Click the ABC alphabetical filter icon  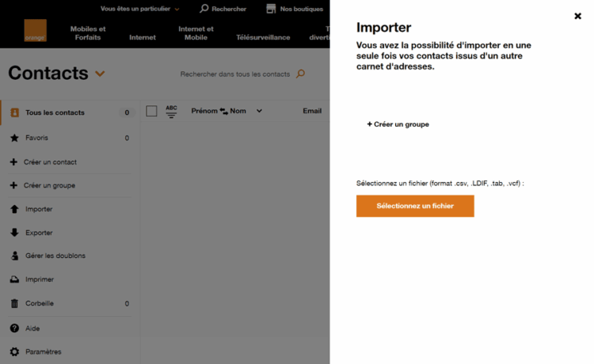[171, 112]
